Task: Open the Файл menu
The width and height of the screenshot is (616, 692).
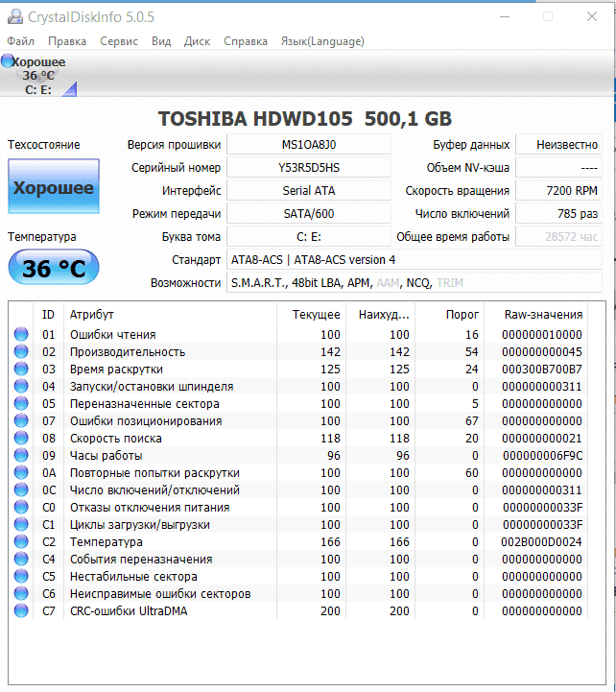Action: tap(20, 41)
